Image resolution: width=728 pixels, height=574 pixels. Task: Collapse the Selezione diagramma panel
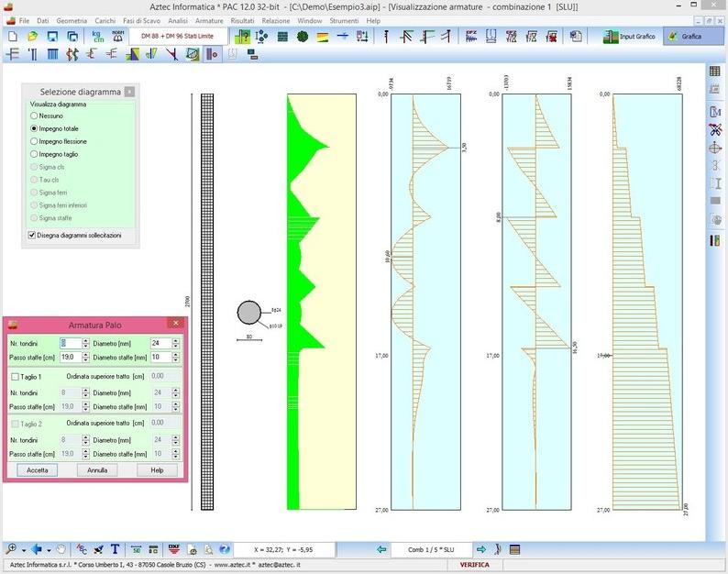[x=129, y=92]
